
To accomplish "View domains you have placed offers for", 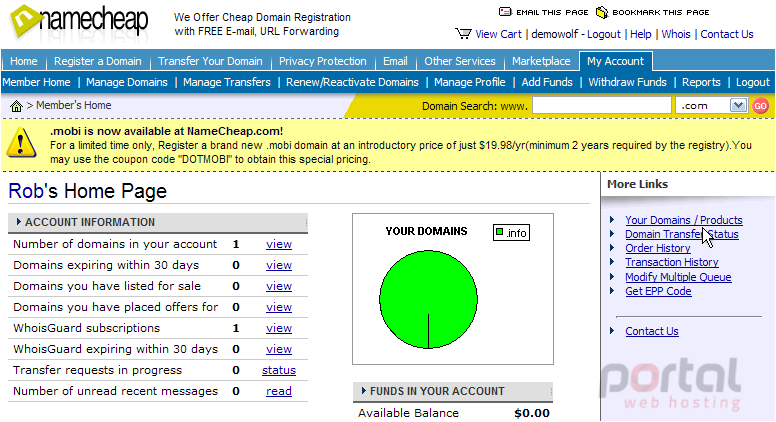I will click(x=279, y=307).
